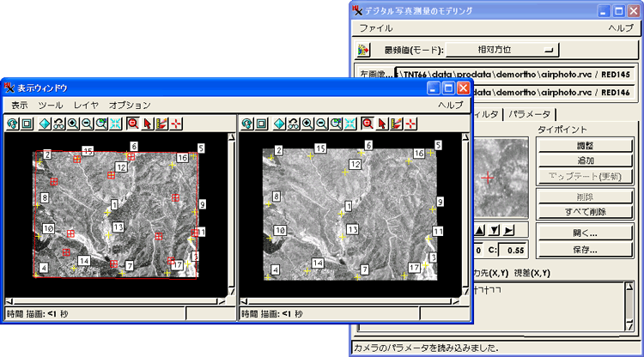Click the run icon beside the mode selector
This screenshot has width=644, height=357.
pyautogui.click(x=363, y=50)
